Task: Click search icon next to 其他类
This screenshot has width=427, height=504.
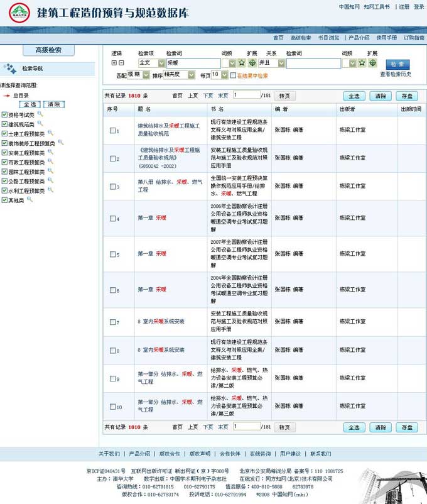Action: (x=30, y=200)
